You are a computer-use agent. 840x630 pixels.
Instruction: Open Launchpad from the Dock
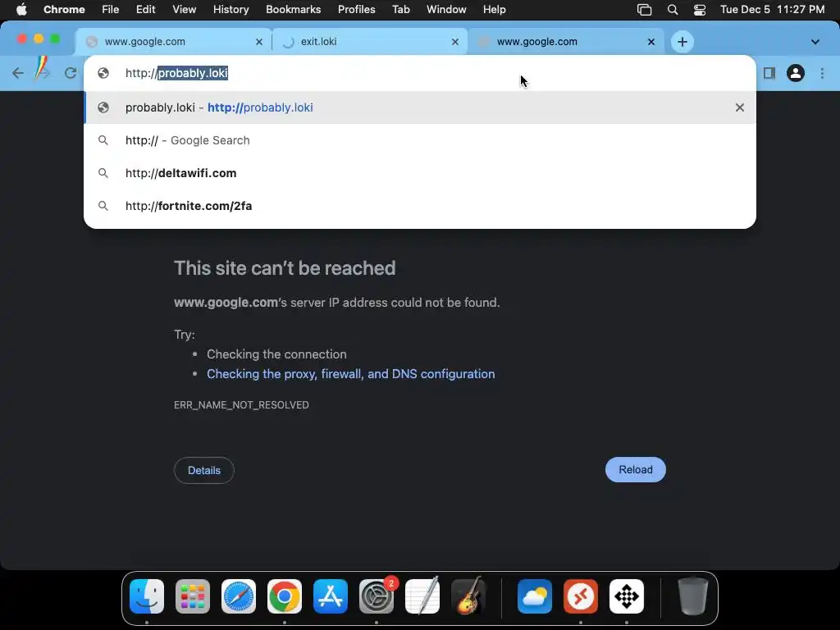point(193,596)
